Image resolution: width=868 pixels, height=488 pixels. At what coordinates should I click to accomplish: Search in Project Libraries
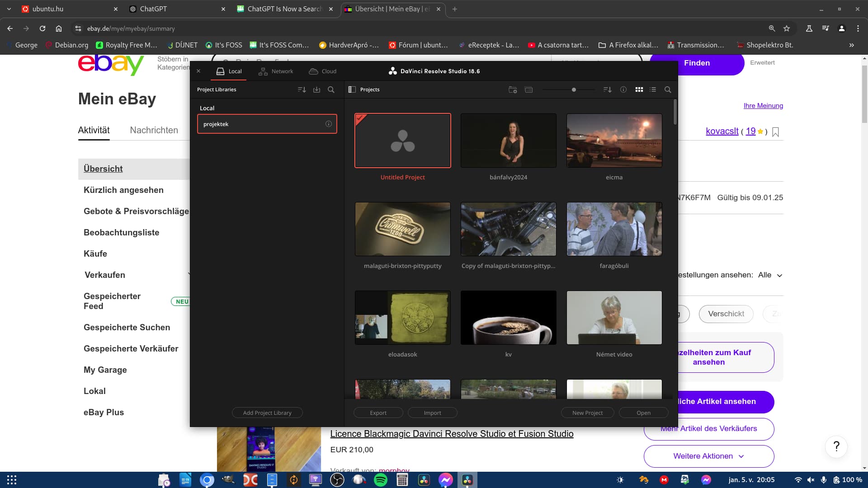click(331, 89)
